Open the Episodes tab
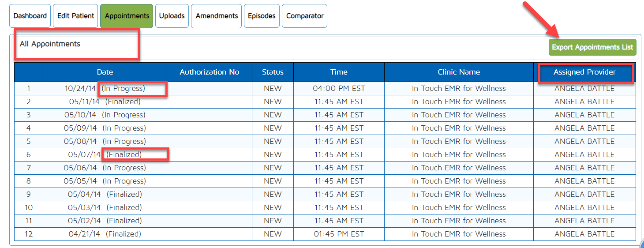 pyautogui.click(x=262, y=16)
